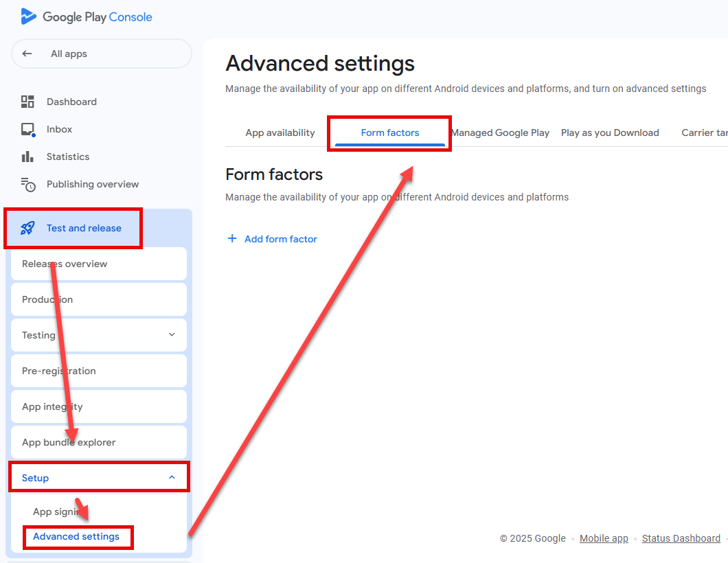The width and height of the screenshot is (728, 563).
Task: Open the Dashboard grid icon
Action: [27, 102]
